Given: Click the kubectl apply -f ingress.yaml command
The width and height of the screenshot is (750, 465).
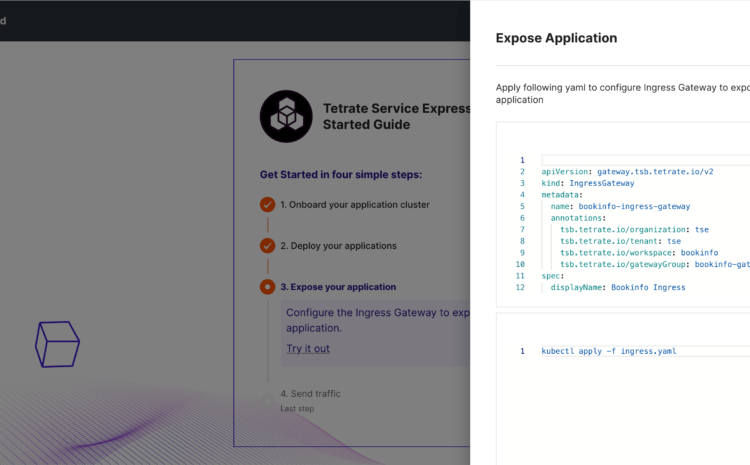Looking at the screenshot, I should point(609,351).
